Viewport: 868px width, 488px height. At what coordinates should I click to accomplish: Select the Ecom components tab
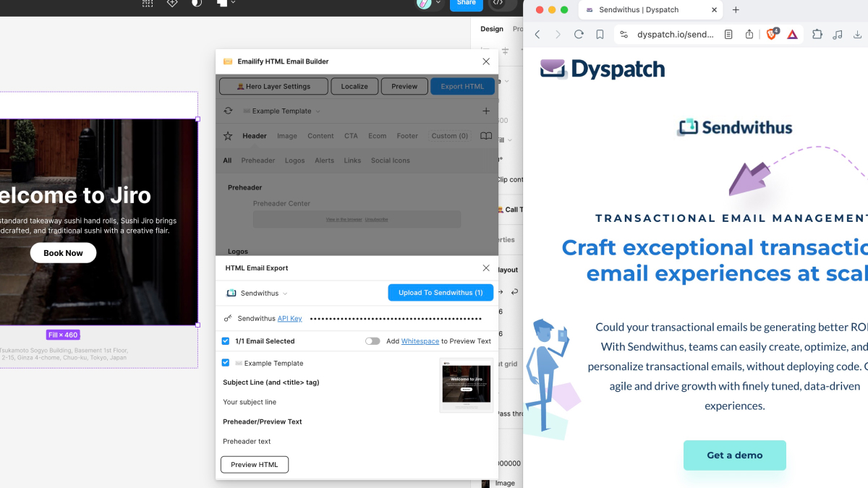378,136
